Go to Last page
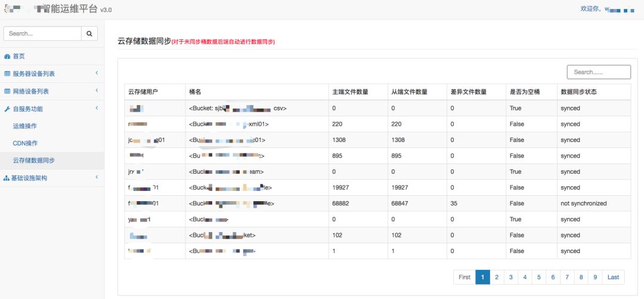 tap(613, 277)
